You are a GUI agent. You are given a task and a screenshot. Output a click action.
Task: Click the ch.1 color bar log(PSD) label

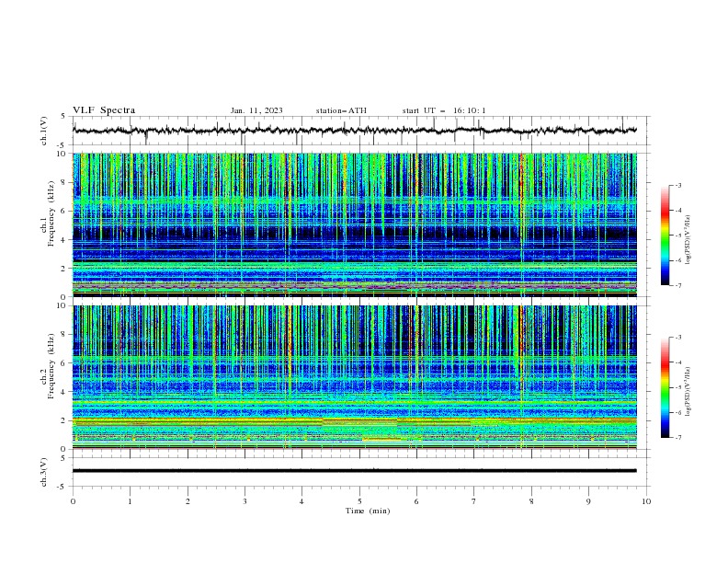688,239
